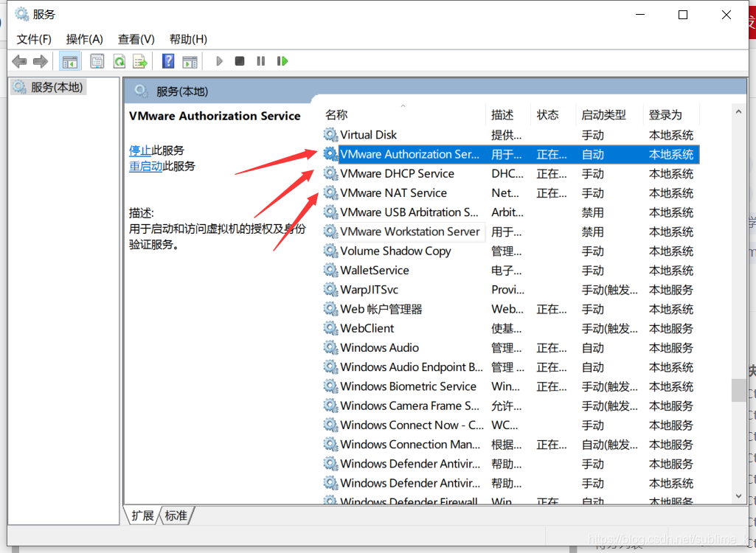
Task: Click the gear icon of Virtual Disk
Action: click(x=330, y=134)
